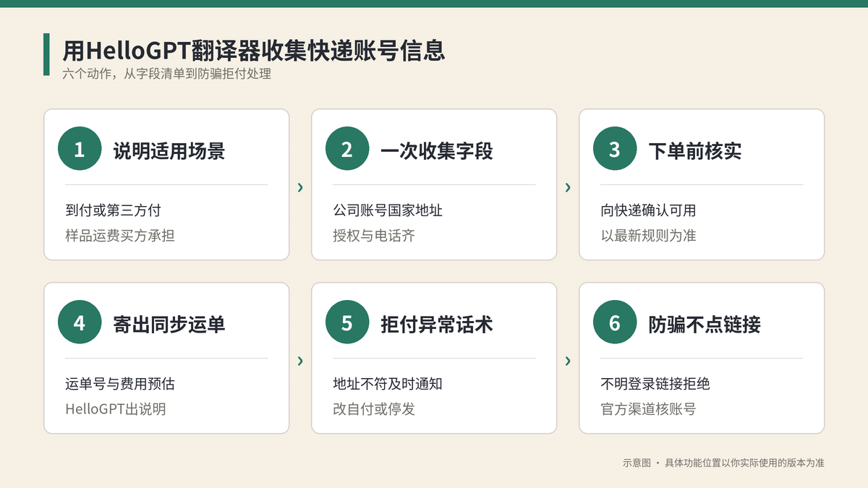Click the line 以最新规则为准
Image resolution: width=868 pixels, height=488 pixels.
coord(648,235)
